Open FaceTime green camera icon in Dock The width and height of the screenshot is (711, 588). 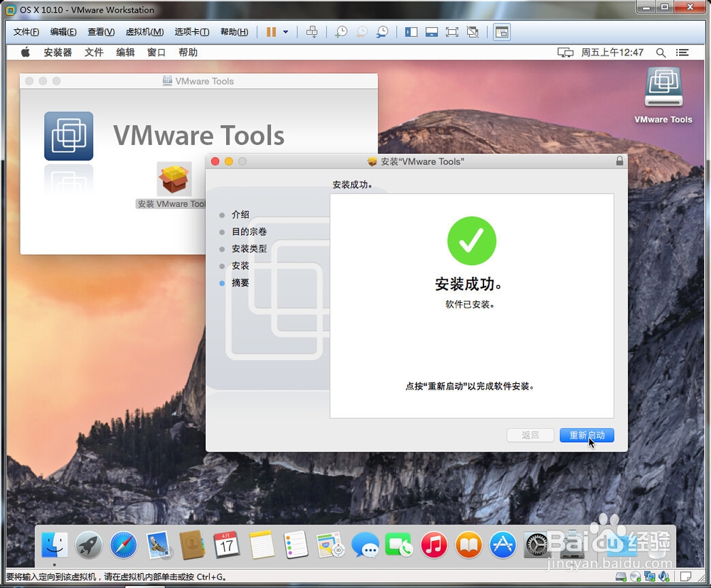[399, 545]
